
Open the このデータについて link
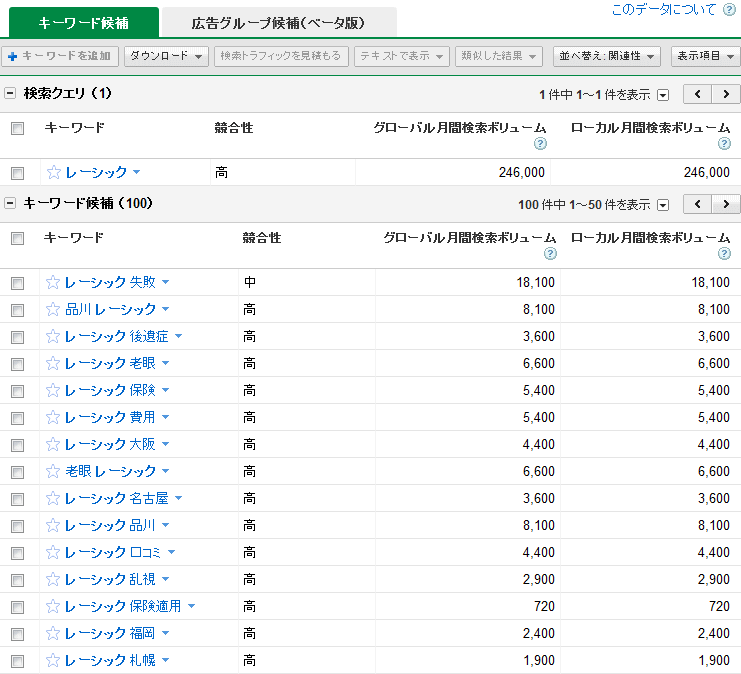pos(664,10)
